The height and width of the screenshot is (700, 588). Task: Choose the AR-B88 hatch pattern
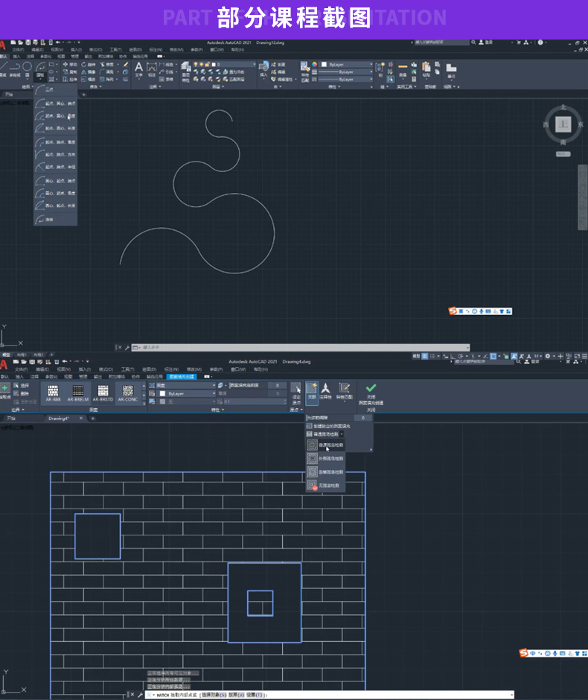pos(53,393)
